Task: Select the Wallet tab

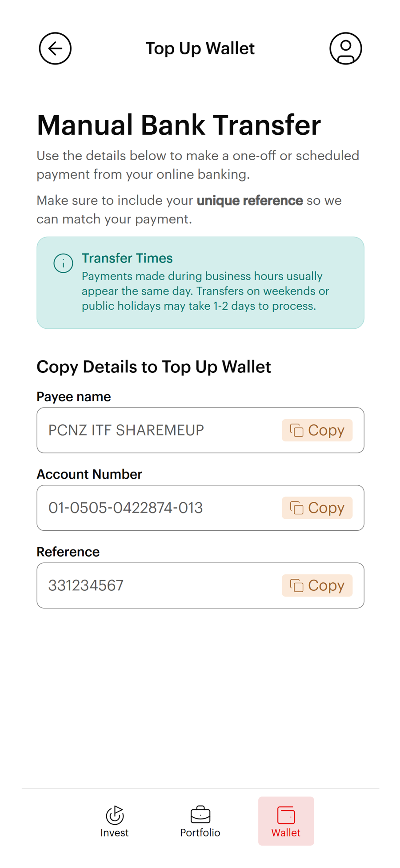Action: [x=286, y=821]
